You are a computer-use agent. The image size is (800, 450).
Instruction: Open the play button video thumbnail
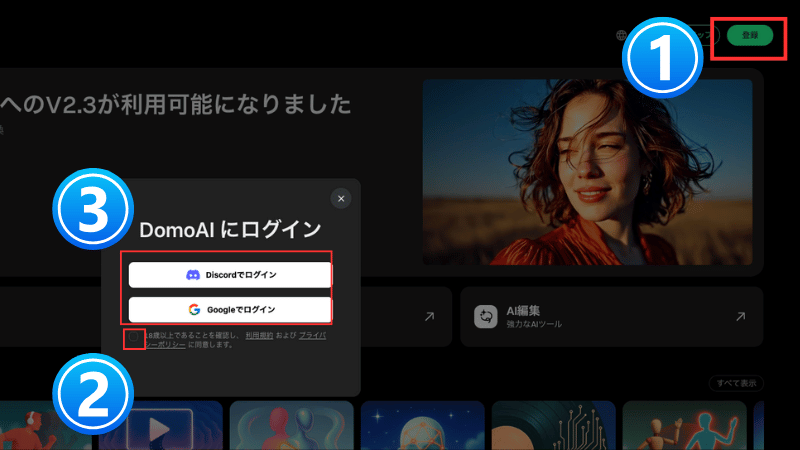pos(161,426)
